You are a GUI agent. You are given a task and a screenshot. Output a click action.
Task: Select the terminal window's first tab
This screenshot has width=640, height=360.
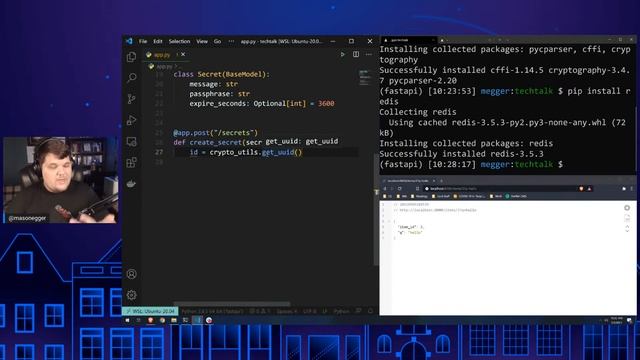(x=408, y=40)
